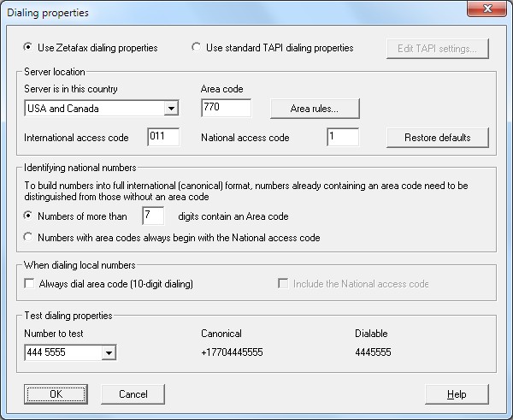Viewport: 513px width, 420px height.
Task: Click the canonical number +17704445555
Action: point(233,352)
